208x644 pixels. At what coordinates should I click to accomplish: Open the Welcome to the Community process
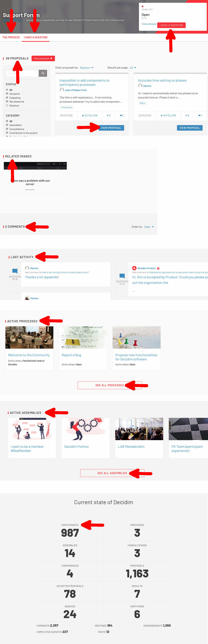click(29, 355)
